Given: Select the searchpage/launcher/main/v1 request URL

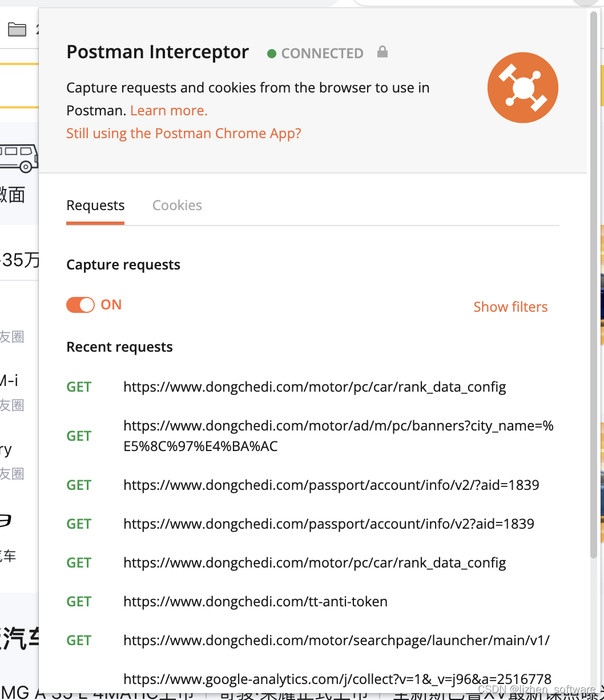Looking at the screenshot, I should 336,641.
